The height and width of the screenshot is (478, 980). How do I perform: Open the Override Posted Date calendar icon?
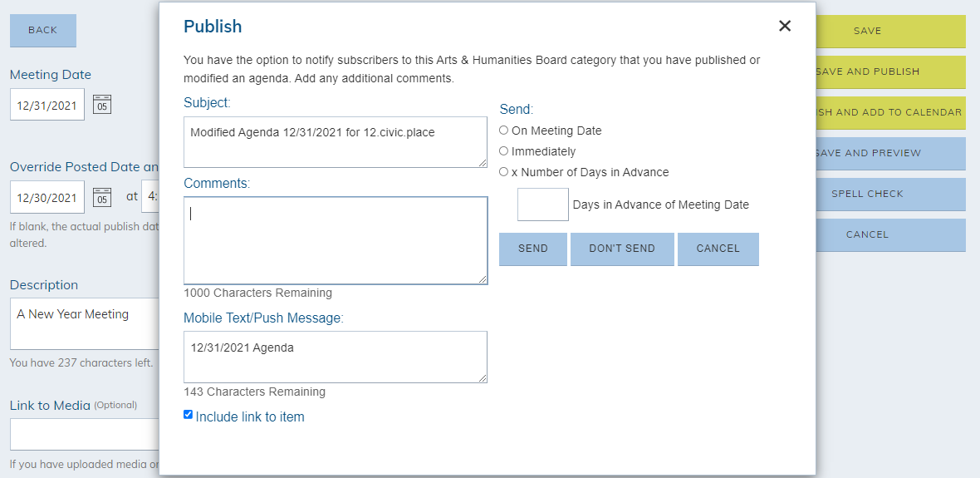(x=102, y=197)
